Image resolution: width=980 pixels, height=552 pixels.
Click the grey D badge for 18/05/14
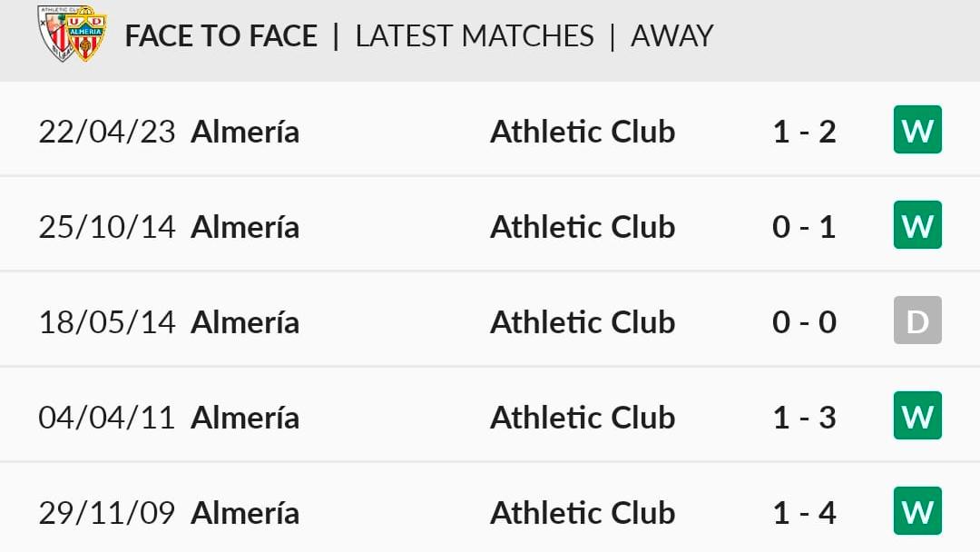(x=917, y=320)
